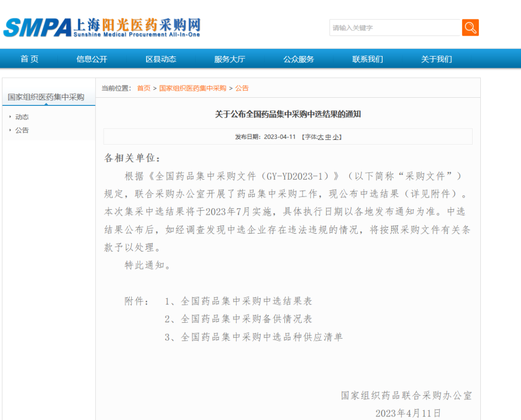Set font size to small (小)

click(336, 137)
